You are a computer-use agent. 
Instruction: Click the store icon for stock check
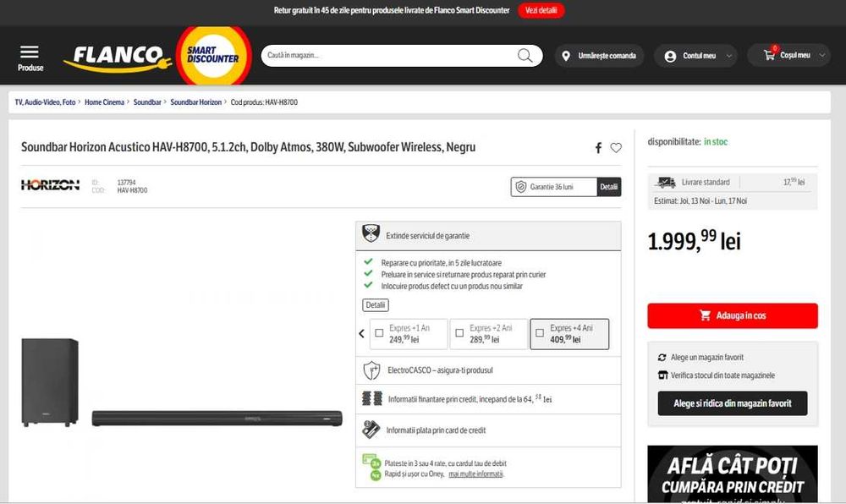tap(662, 375)
